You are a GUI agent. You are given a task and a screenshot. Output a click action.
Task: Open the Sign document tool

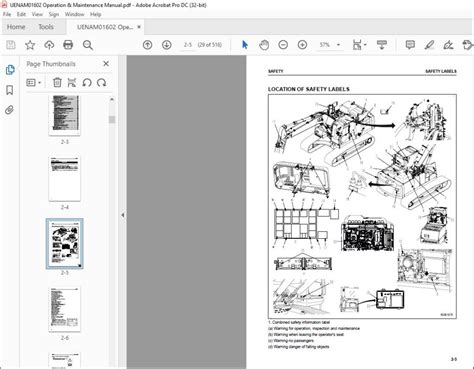448,45
